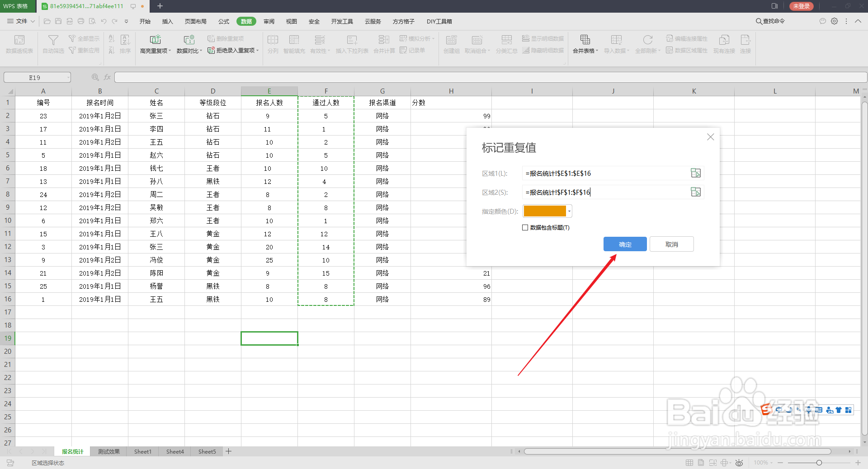The image size is (868, 469).
Task: Click the 创建组 create group icon
Action: click(451, 40)
